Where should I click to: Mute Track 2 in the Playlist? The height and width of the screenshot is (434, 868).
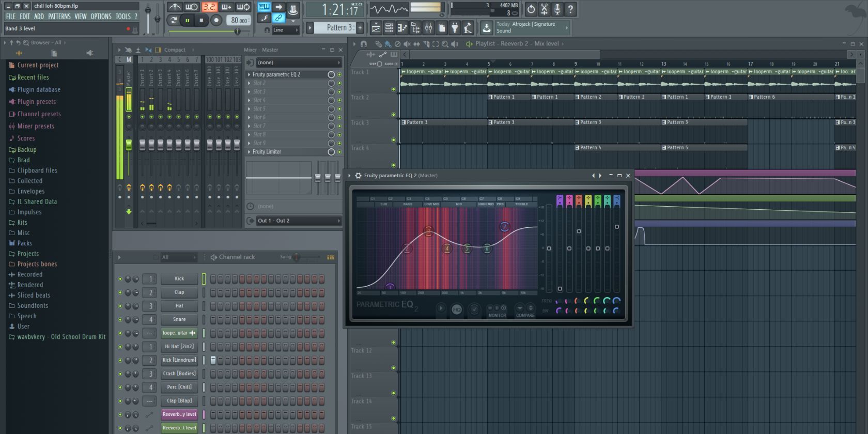393,115
